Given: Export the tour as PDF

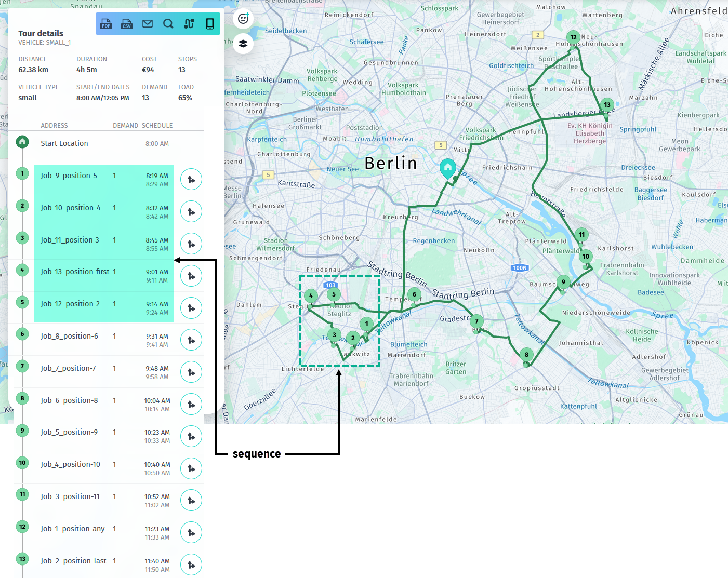Looking at the screenshot, I should [x=106, y=23].
